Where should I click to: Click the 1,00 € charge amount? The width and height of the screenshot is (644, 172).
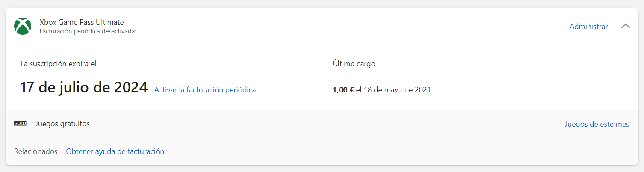click(343, 90)
